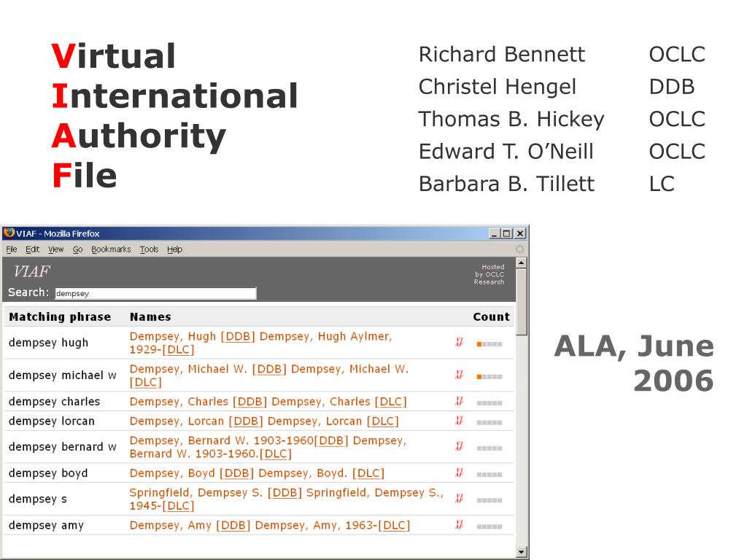
Task: Minimize the VIAF Firefox window
Action: (495, 234)
